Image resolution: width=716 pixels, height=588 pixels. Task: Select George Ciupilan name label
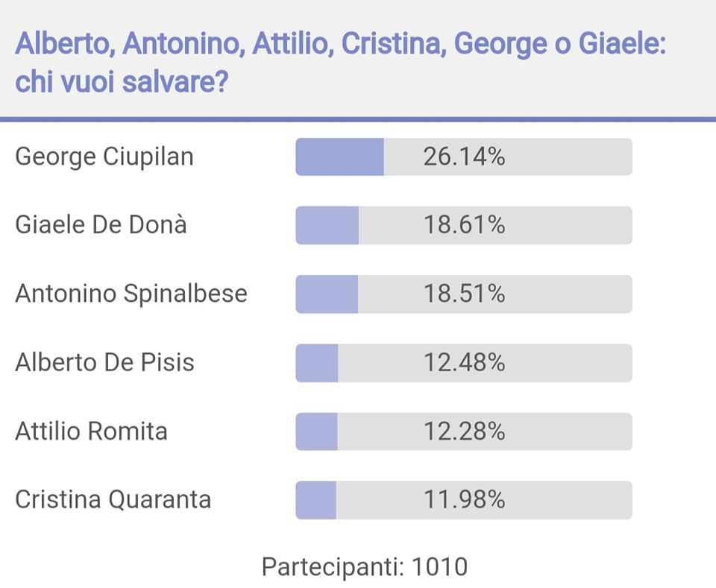(x=104, y=157)
